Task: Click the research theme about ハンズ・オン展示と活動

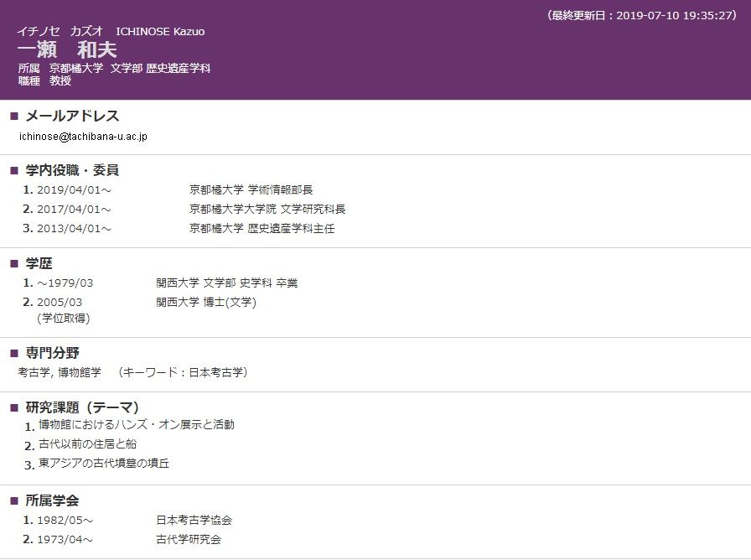Action: click(x=137, y=425)
